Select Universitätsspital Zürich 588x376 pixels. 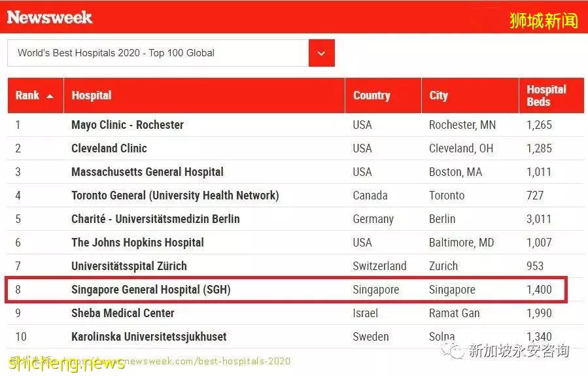(129, 265)
